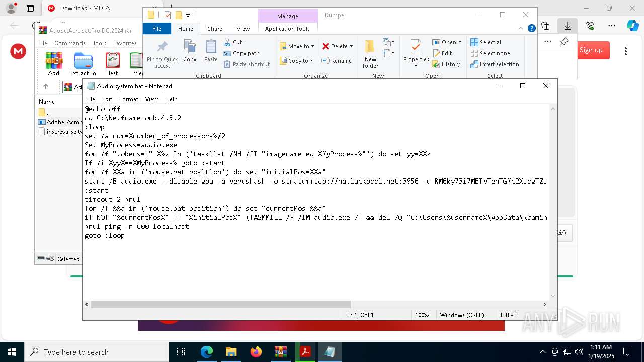Viewport: 644px width, 362px height.
Task: Click WinRAR's up one level arrow
Action: [x=46, y=86]
